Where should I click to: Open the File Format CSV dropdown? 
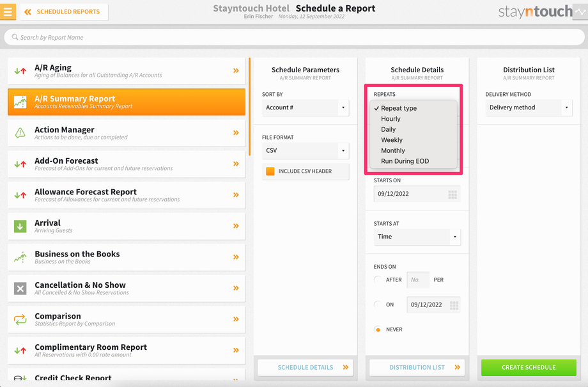point(306,150)
